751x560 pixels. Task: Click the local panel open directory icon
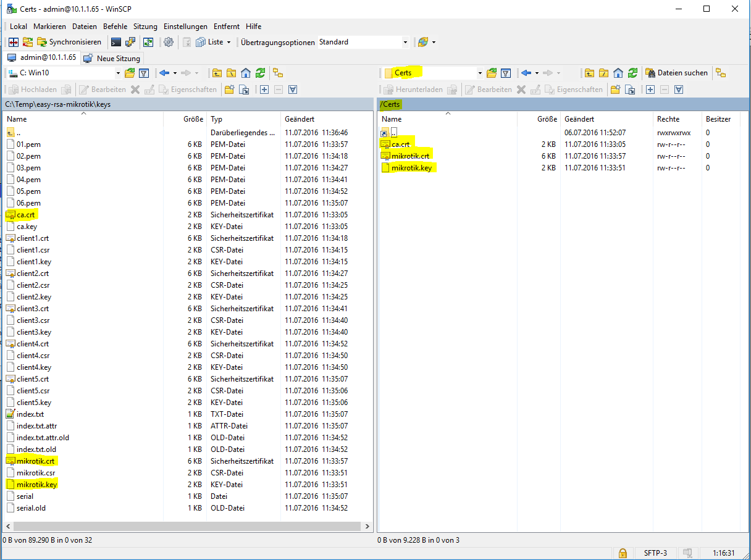point(130,73)
